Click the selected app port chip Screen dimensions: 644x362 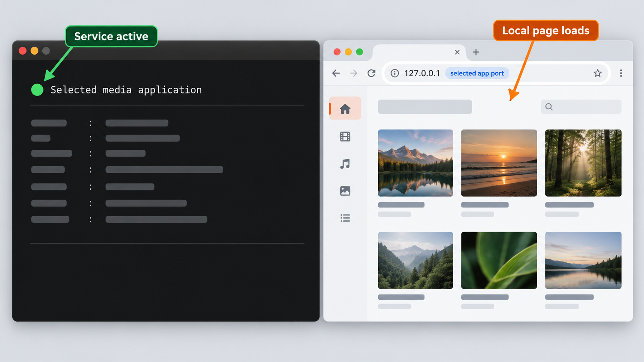(477, 73)
